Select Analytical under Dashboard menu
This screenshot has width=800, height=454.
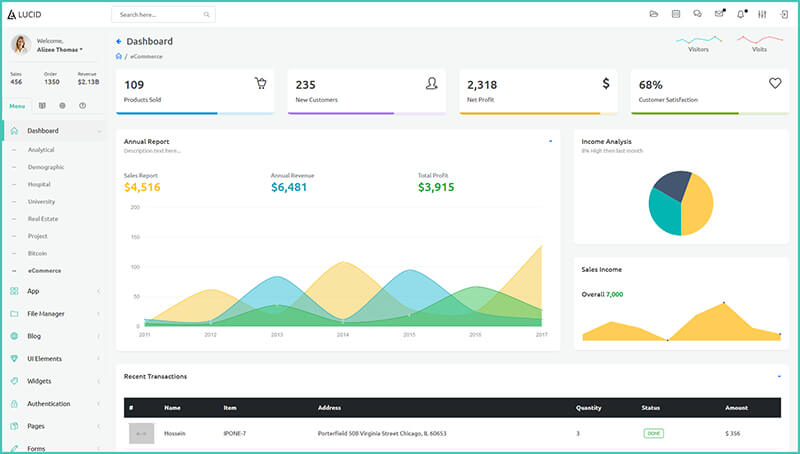[x=41, y=150]
